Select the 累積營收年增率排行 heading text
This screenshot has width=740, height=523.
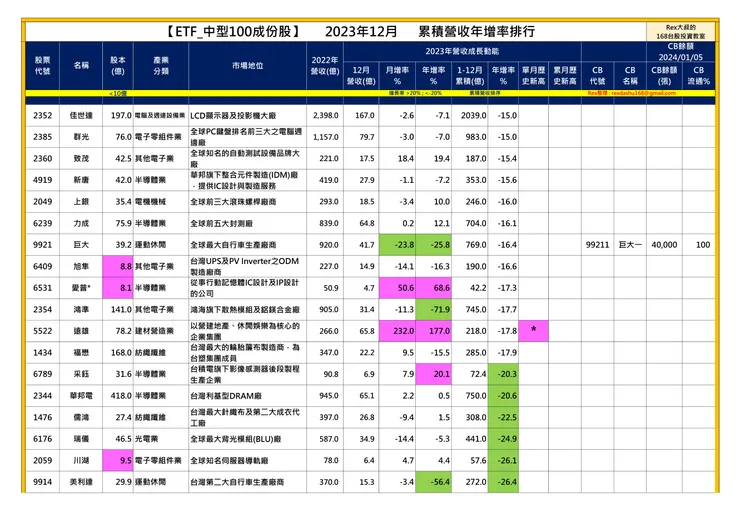tap(477, 32)
